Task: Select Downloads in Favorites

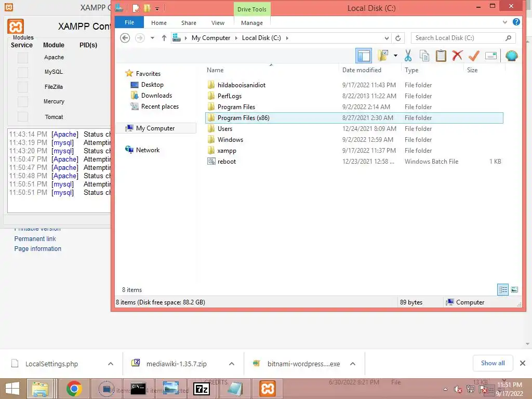Action: click(156, 96)
